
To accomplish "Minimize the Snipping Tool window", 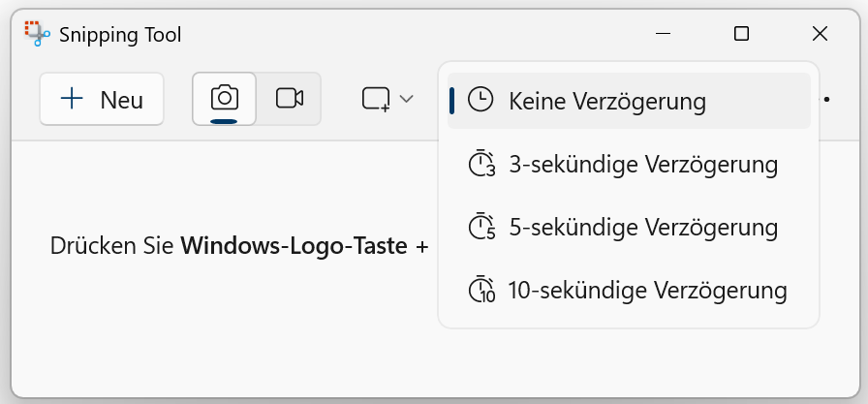I will pyautogui.click(x=664, y=34).
